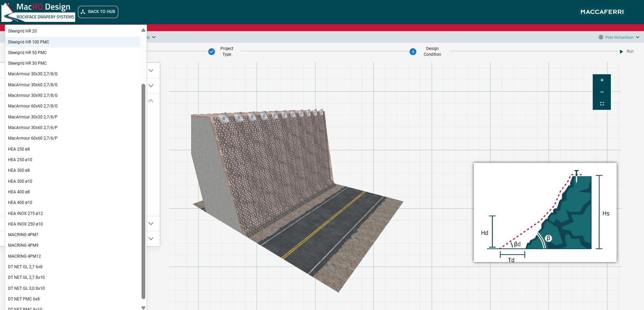Zoom out the 3D view with minus icon
Viewport: 644px width, 310px height.
pyautogui.click(x=602, y=92)
